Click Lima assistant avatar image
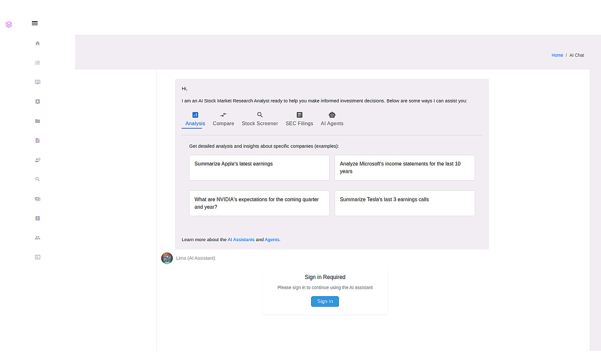The width and height of the screenshot is (601, 364). [x=167, y=258]
